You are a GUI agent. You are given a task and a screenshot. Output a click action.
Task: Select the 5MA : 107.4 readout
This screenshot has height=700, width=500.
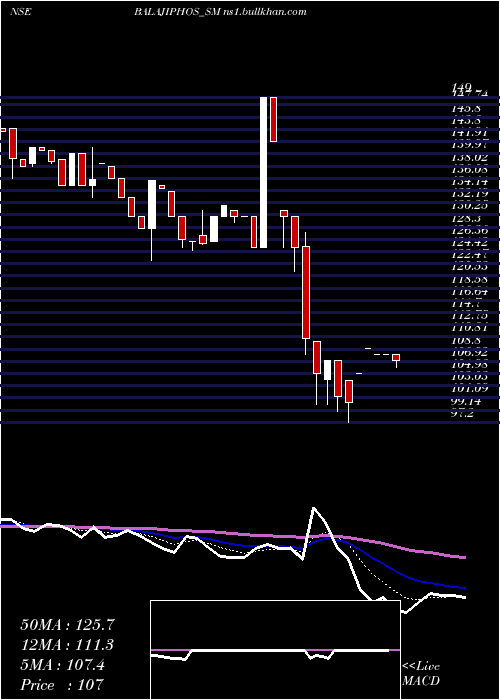(62, 665)
